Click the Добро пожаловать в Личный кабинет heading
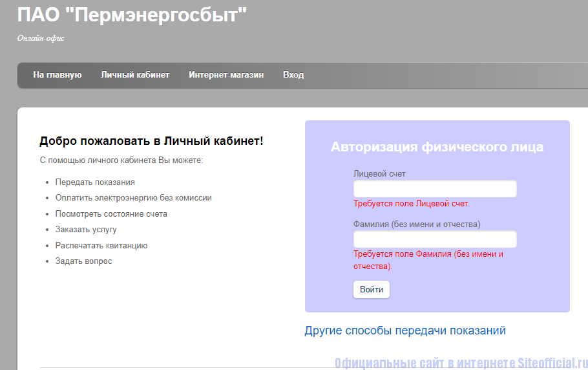 [x=151, y=141]
